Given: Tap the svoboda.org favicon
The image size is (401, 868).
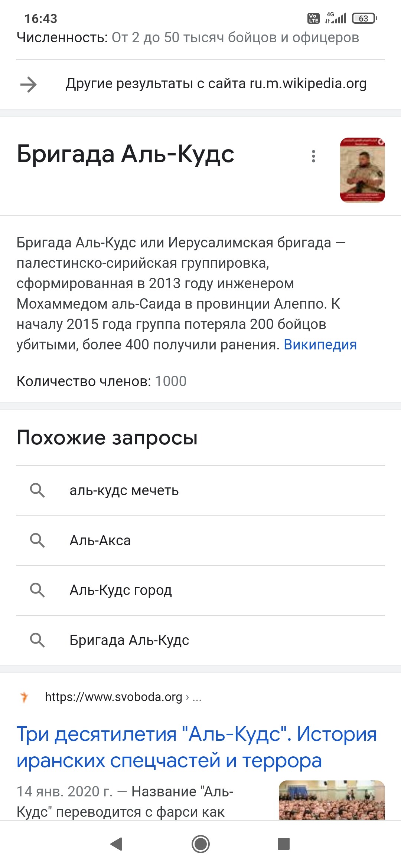Looking at the screenshot, I should [25, 697].
